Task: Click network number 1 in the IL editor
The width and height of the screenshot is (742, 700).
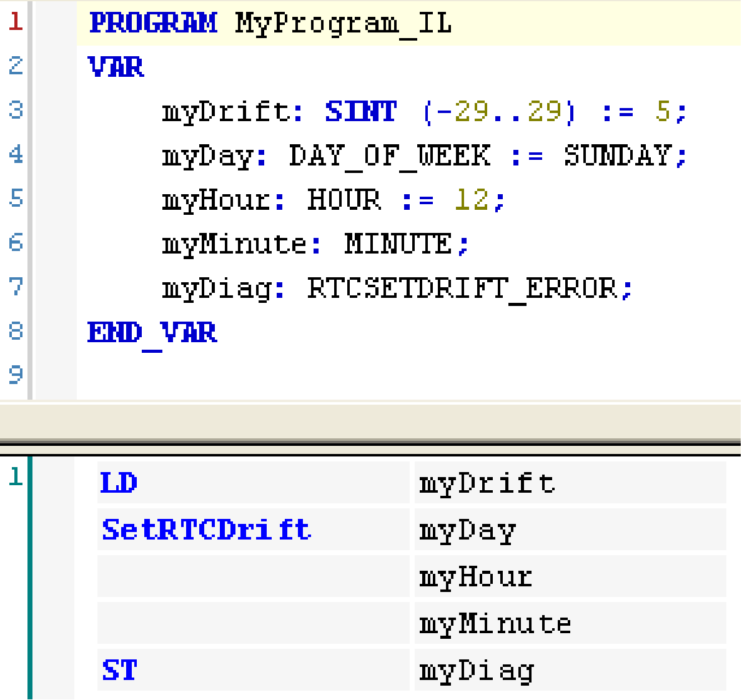Action: pos(15,476)
